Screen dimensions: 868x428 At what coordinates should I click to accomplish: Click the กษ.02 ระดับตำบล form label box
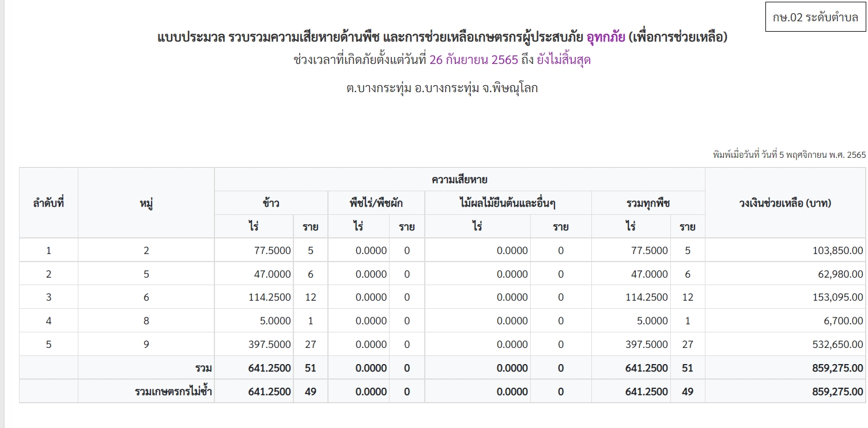coord(816,17)
